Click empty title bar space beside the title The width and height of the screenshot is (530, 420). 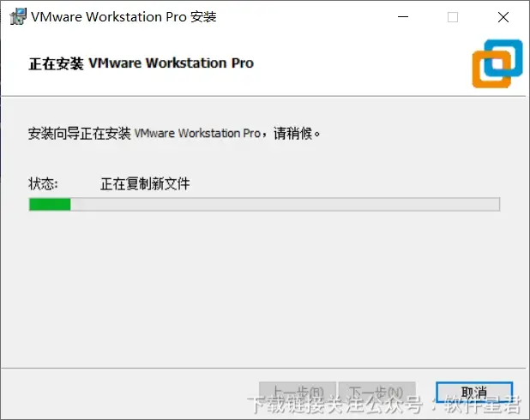(x=304, y=16)
